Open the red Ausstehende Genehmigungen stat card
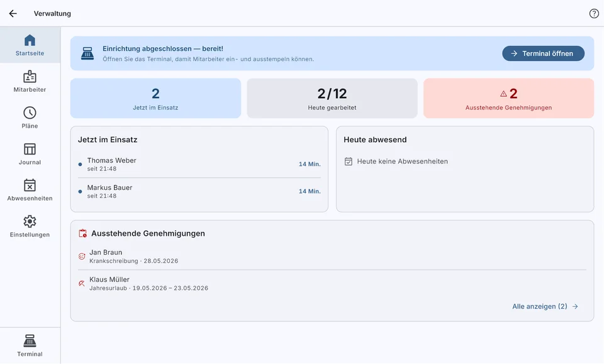Image resolution: width=604 pixels, height=364 pixels. point(508,98)
